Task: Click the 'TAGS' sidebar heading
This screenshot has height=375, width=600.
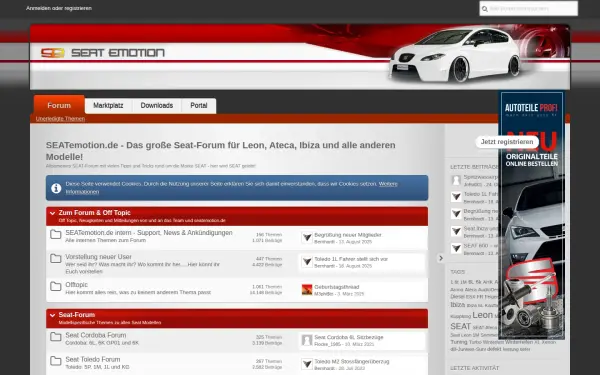Action: (x=457, y=272)
